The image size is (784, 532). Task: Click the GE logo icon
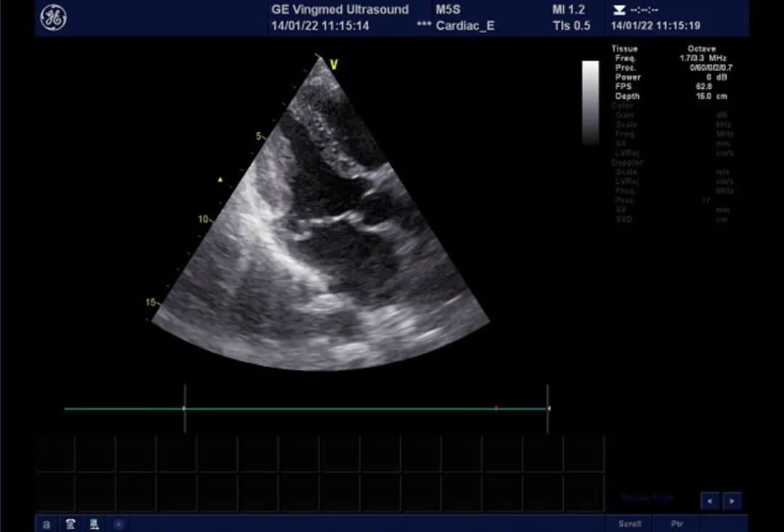tap(53, 18)
